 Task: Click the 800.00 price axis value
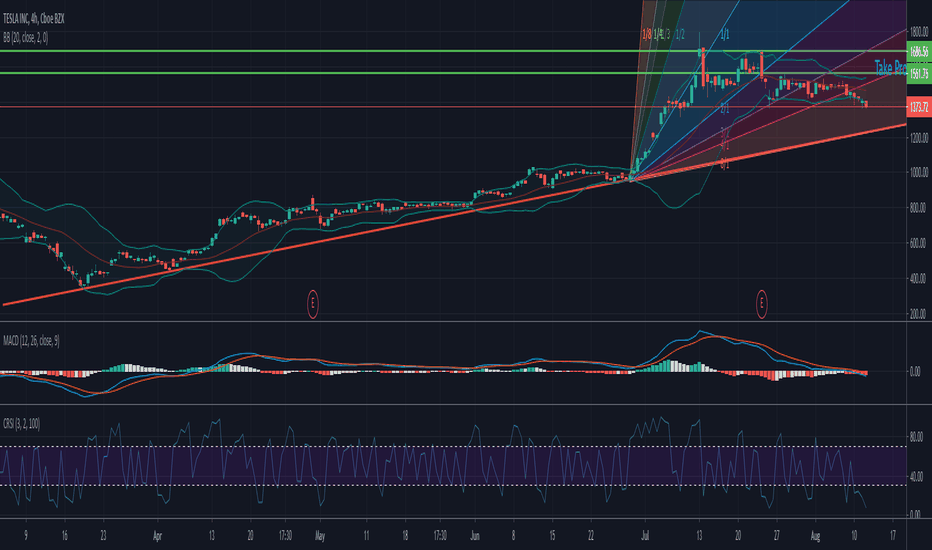tap(918, 208)
